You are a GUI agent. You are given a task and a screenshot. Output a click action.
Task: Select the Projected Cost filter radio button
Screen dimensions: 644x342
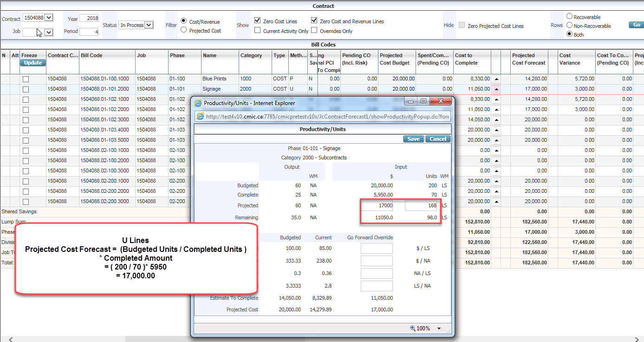click(x=184, y=30)
